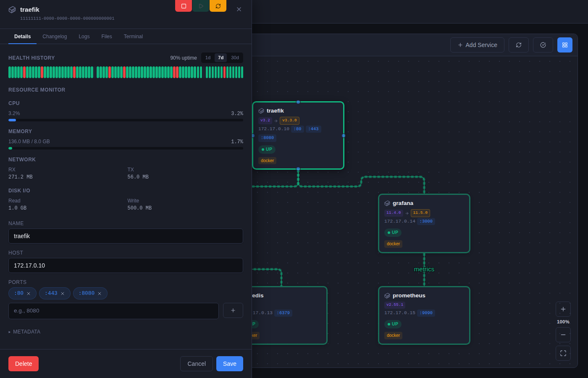Screen dimensions: 588x378
Task: Select the 1d health history range
Action: point(208,58)
